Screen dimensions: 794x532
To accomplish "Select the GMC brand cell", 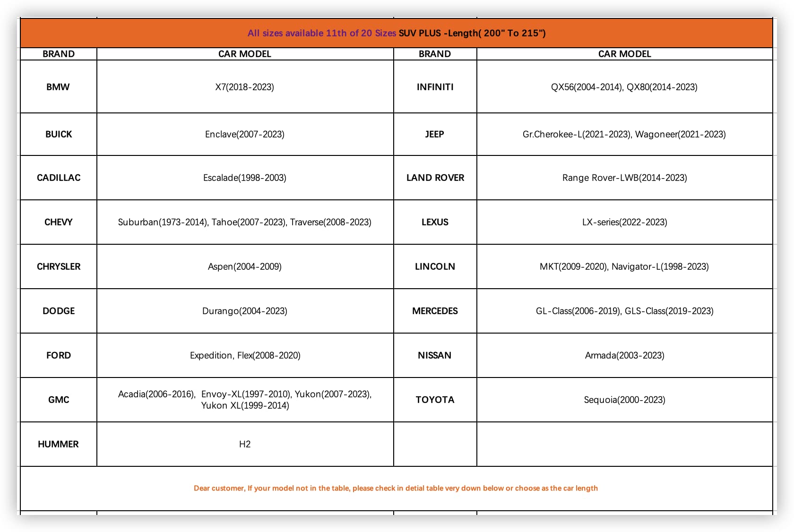I will [x=59, y=400].
